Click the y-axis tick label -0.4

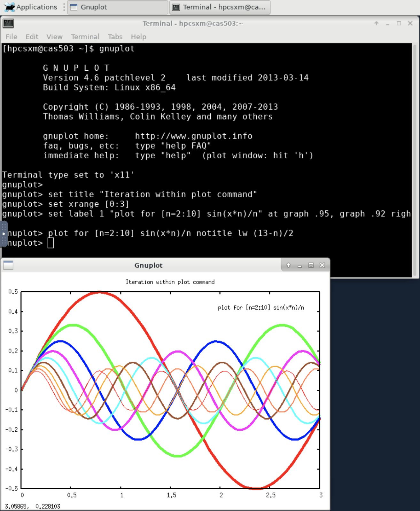click(x=12, y=469)
